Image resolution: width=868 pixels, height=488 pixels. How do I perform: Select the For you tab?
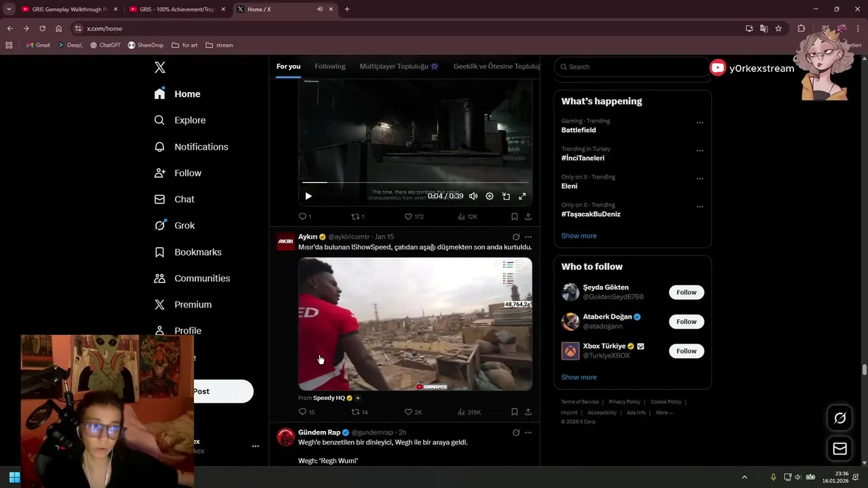point(288,66)
